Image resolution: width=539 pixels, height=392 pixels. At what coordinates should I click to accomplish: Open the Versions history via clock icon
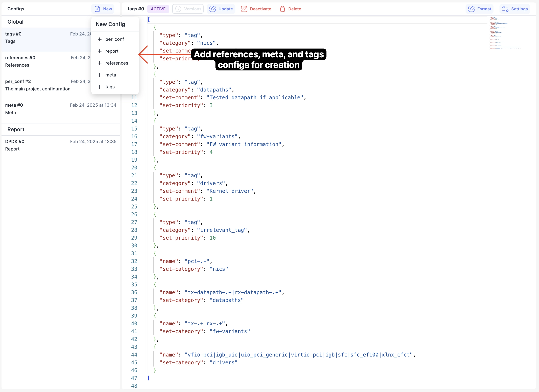178,9
